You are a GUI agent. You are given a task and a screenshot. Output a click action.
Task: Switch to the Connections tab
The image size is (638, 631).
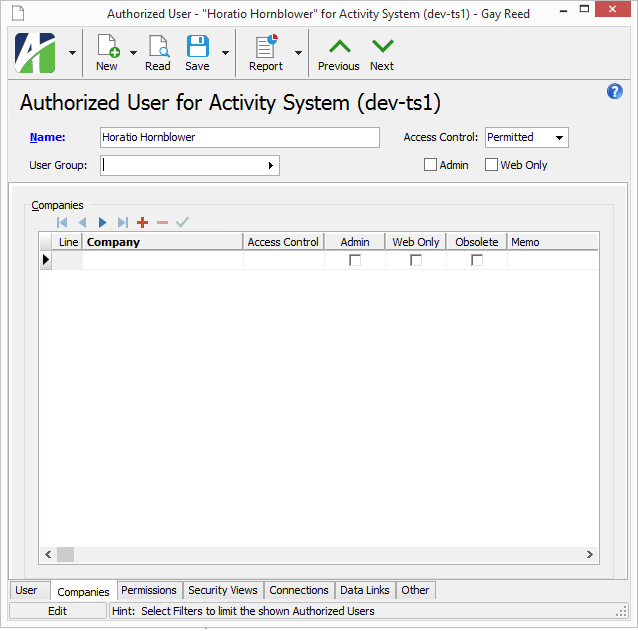coord(299,590)
